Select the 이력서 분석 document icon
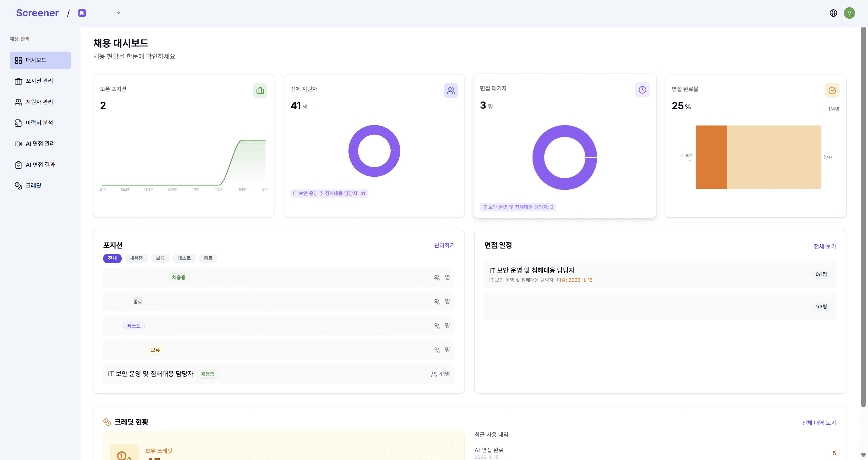Viewport: 868px width, 460px height. coord(18,123)
